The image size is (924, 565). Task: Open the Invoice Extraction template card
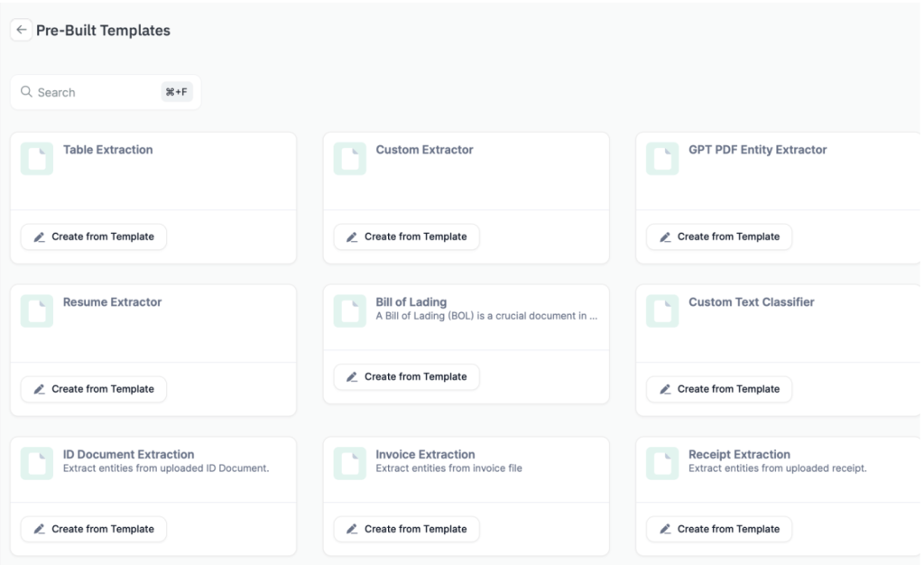tap(466, 468)
